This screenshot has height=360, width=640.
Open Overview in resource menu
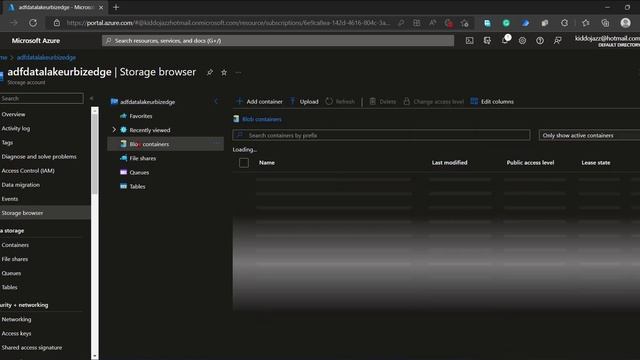(13, 114)
